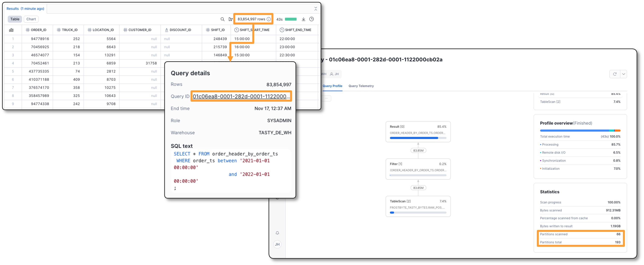
Task: Expand the dropdown next to refresh
Action: tap(623, 74)
